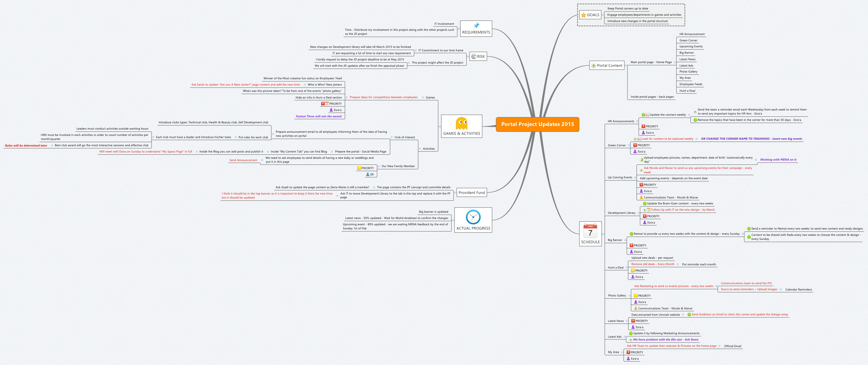Screen dimensions: 868x365
Task: Click purple person icon for Esra'a under Green Corner
Action: pyautogui.click(x=635, y=152)
